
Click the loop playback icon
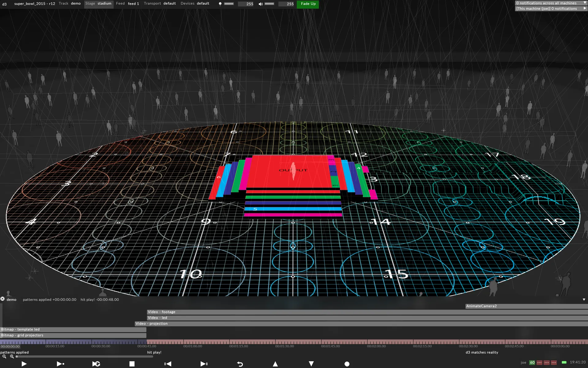[x=96, y=364]
